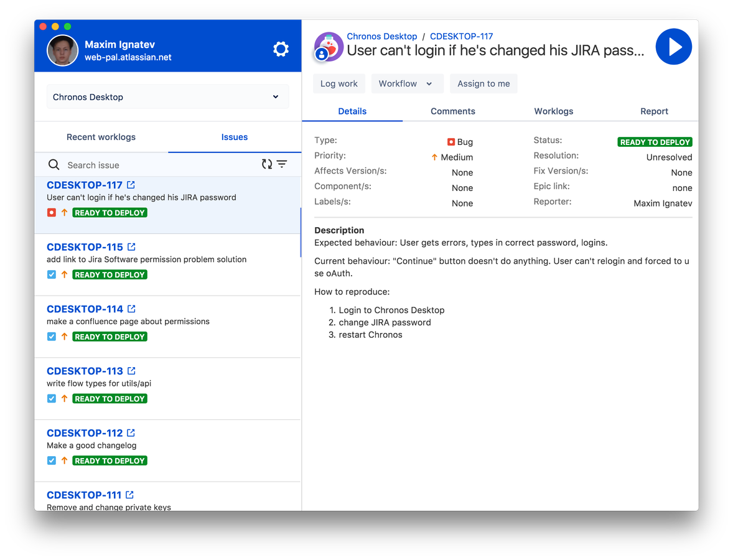Click the Log work button
Screen dimensions: 733x560
339,83
